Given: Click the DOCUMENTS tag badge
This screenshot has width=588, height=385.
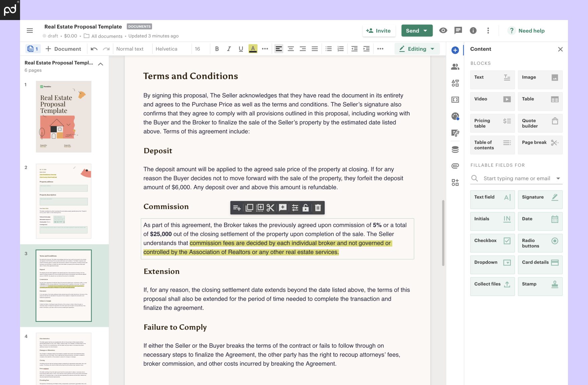Looking at the screenshot, I should click(x=139, y=26).
